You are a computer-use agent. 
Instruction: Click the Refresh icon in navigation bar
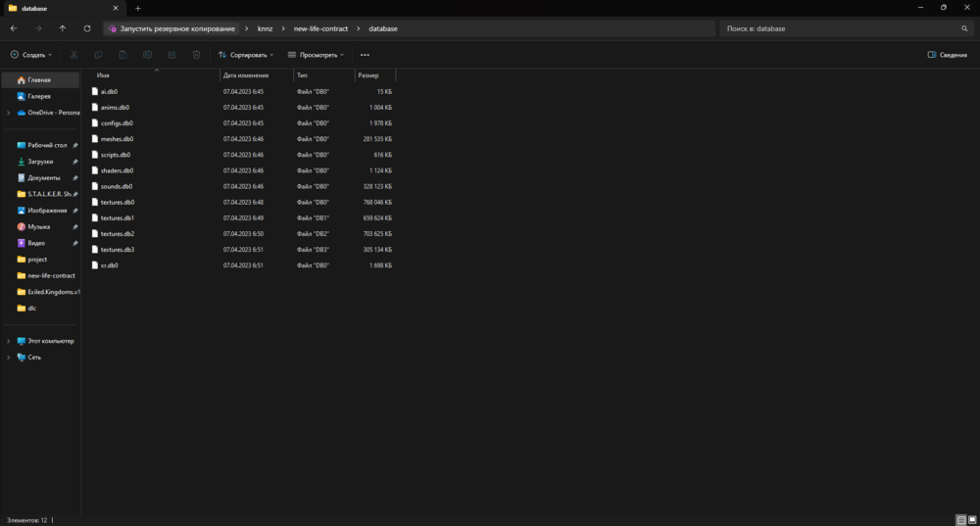click(87, 28)
